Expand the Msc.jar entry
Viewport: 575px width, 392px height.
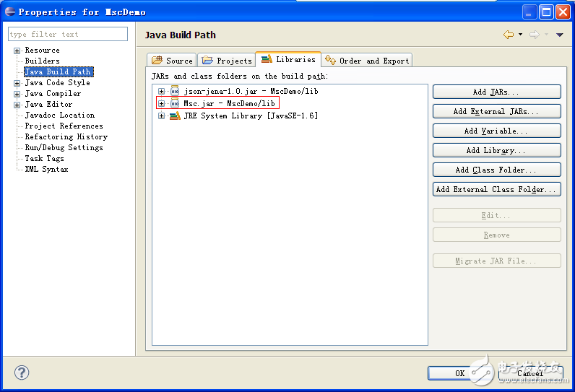point(161,104)
